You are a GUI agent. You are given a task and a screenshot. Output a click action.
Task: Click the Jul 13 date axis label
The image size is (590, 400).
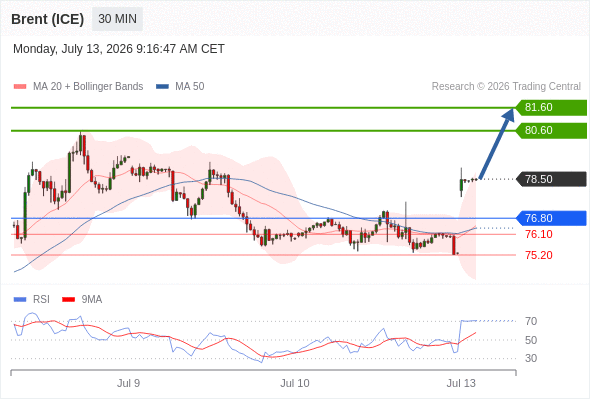tap(461, 383)
